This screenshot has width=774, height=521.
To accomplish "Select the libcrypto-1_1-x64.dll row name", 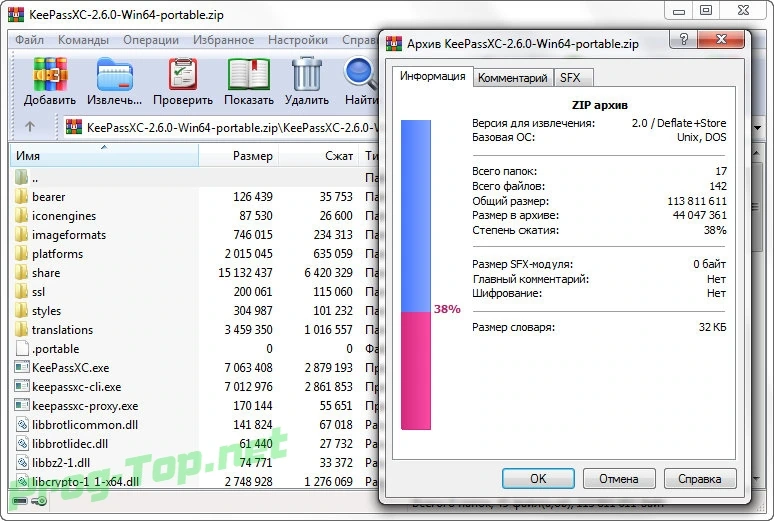I will [85, 481].
